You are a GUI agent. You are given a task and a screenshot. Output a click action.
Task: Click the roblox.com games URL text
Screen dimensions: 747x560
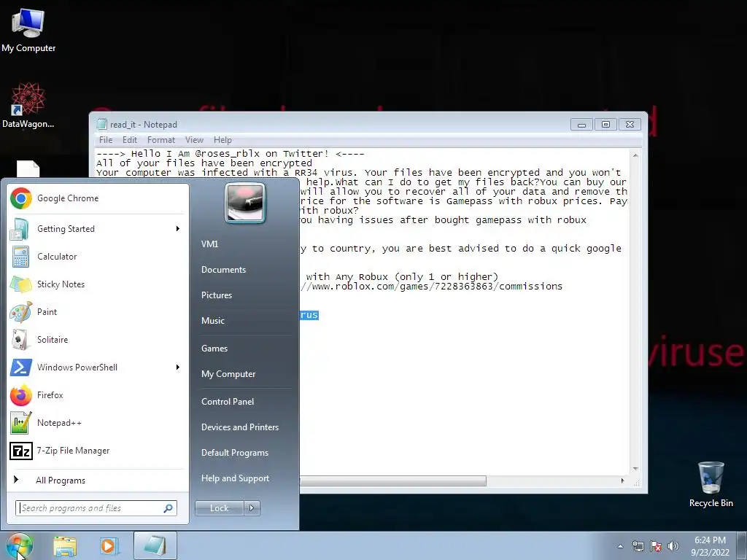click(x=431, y=287)
